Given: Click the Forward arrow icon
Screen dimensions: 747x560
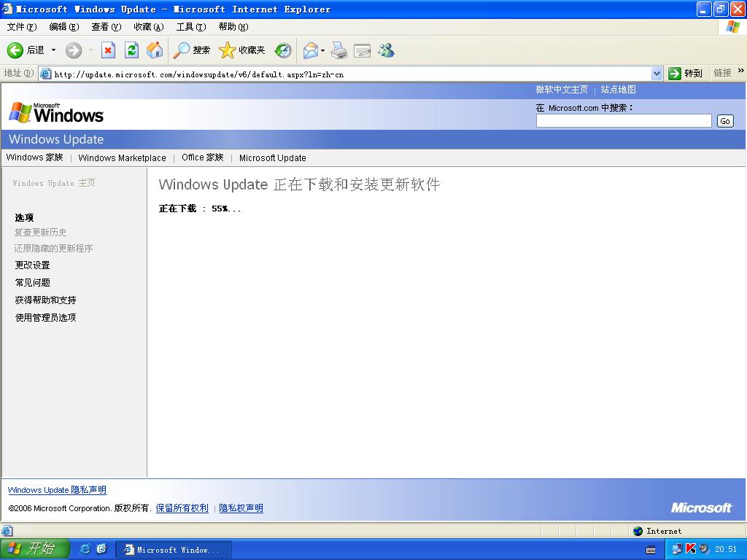Looking at the screenshot, I should pos(74,50).
